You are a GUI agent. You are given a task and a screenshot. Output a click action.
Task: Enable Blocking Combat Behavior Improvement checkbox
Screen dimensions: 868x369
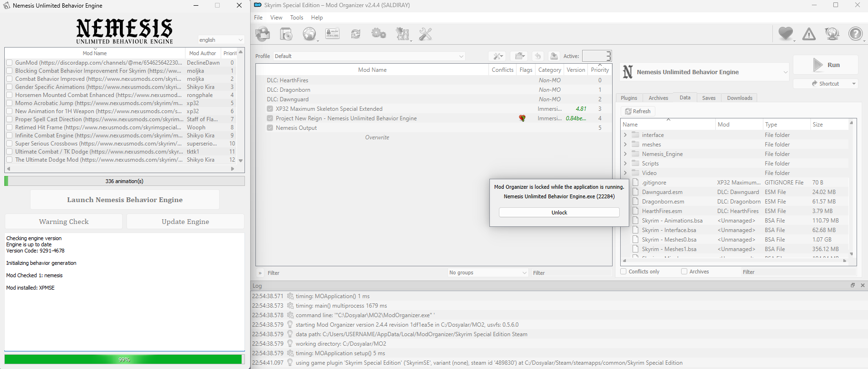click(9, 71)
